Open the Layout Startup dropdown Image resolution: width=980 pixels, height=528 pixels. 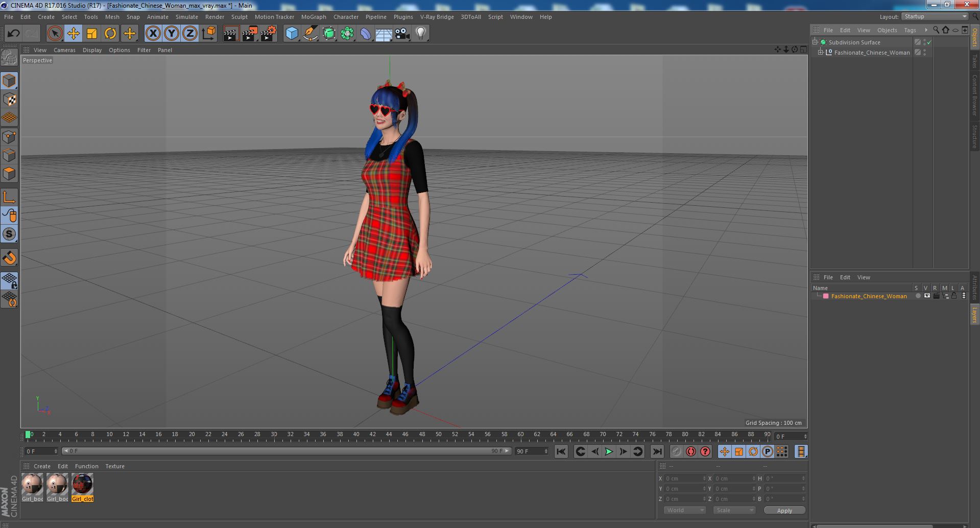point(935,17)
